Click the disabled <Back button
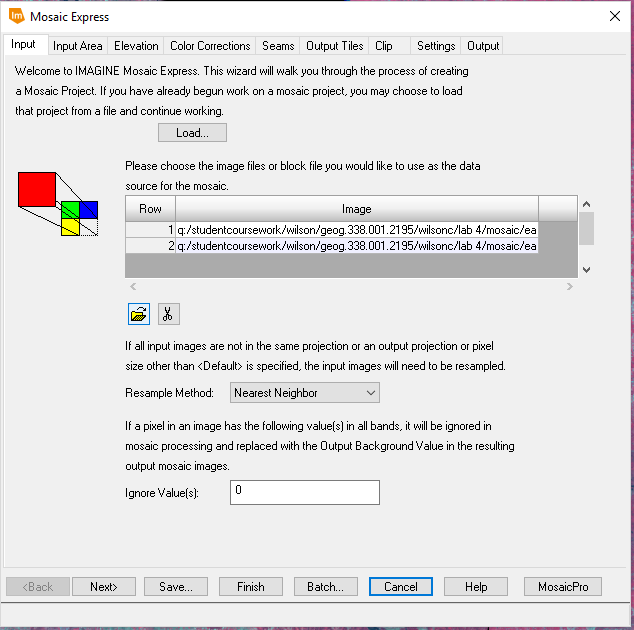 point(38,587)
